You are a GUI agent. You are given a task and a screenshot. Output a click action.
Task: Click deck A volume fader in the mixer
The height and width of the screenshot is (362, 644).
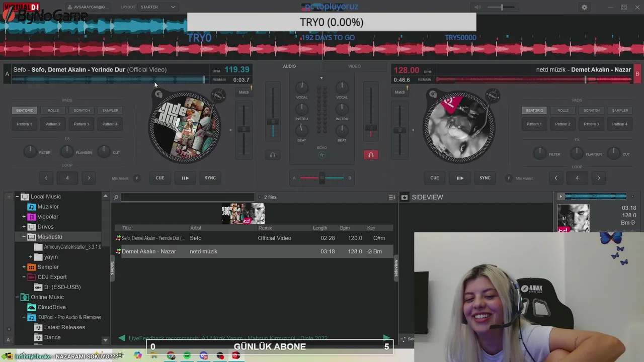273,122
